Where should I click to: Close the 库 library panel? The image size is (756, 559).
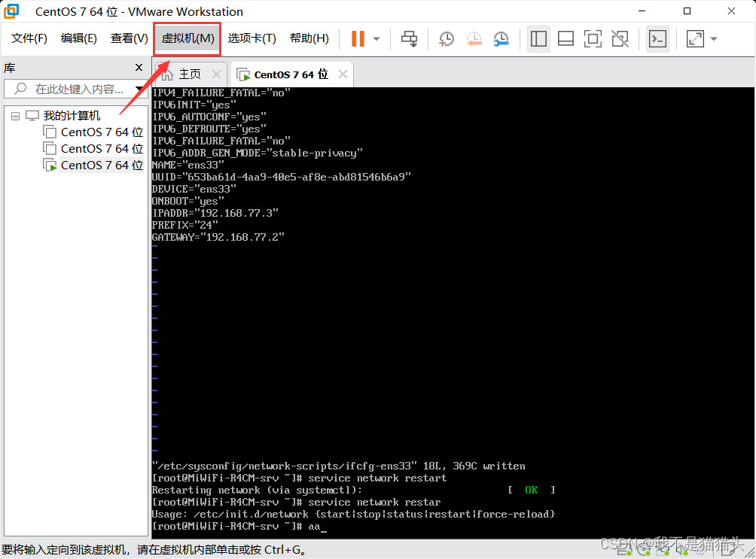point(139,68)
